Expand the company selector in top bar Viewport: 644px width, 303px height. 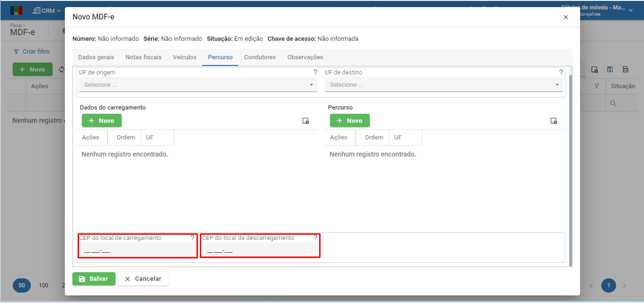(x=630, y=10)
